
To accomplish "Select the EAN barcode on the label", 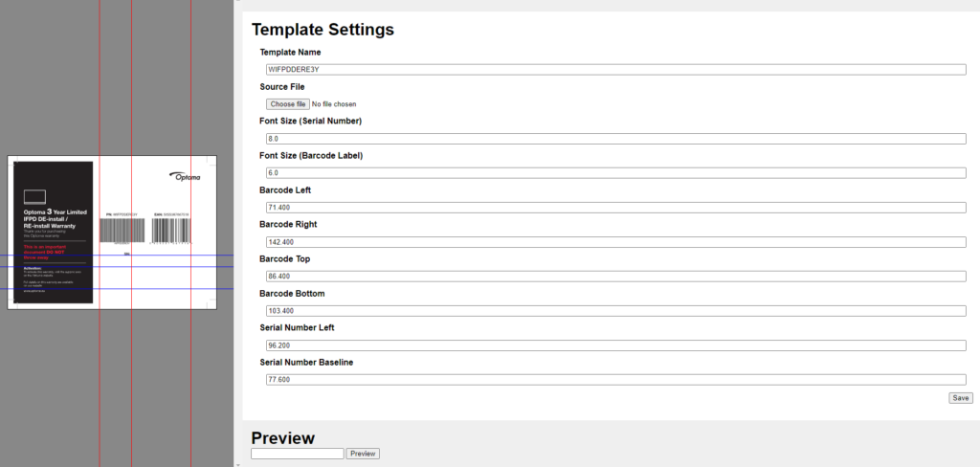I will [x=170, y=231].
